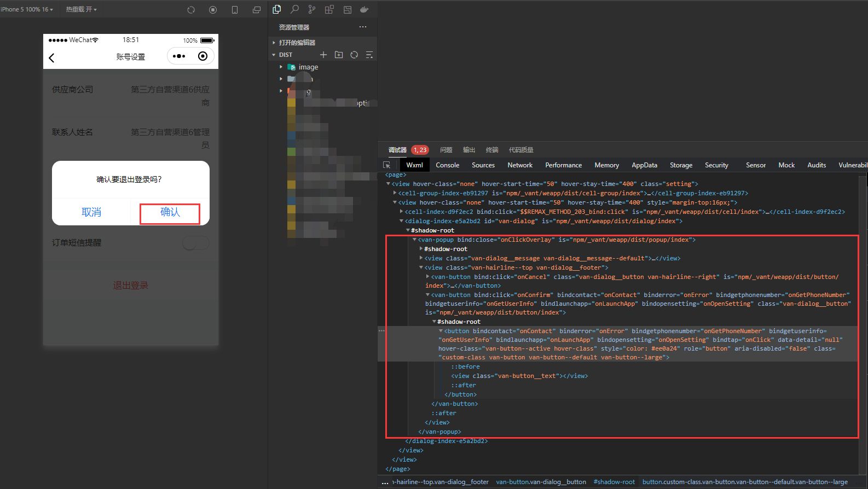Cancel the logout dialog with 取消
Viewport: 868px width, 489px height.
click(x=91, y=212)
